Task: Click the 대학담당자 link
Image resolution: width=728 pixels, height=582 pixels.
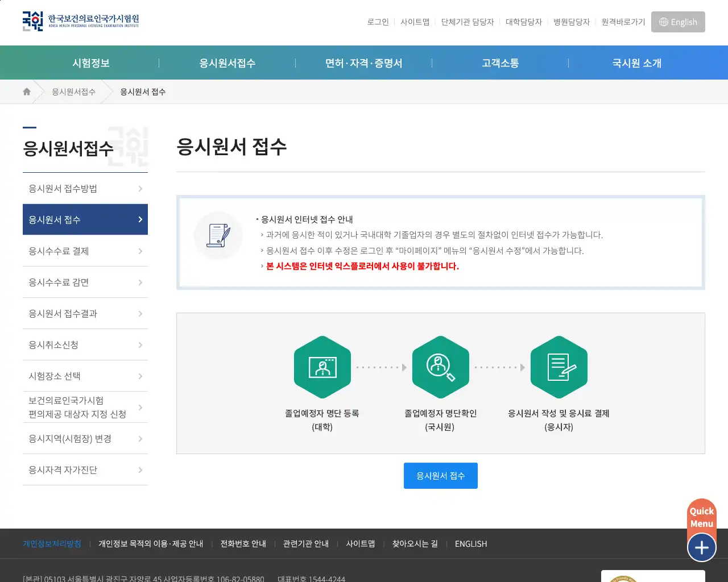Action: [x=524, y=22]
